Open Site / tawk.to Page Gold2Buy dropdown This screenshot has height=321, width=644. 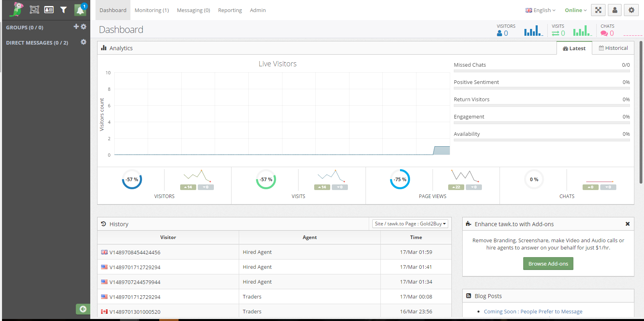(410, 224)
